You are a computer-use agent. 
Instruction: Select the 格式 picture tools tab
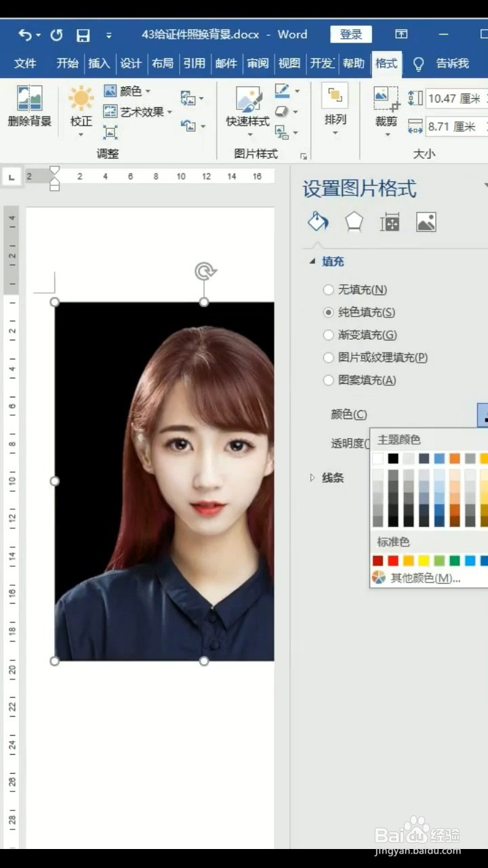(x=386, y=63)
